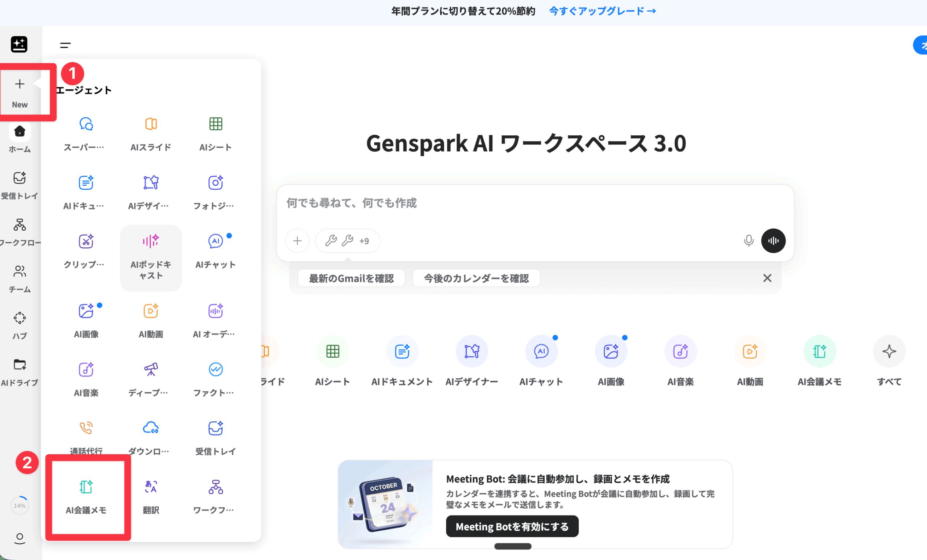Image resolution: width=927 pixels, height=560 pixels.
Task: Click the plus attachment button in prompt
Action: (x=297, y=241)
